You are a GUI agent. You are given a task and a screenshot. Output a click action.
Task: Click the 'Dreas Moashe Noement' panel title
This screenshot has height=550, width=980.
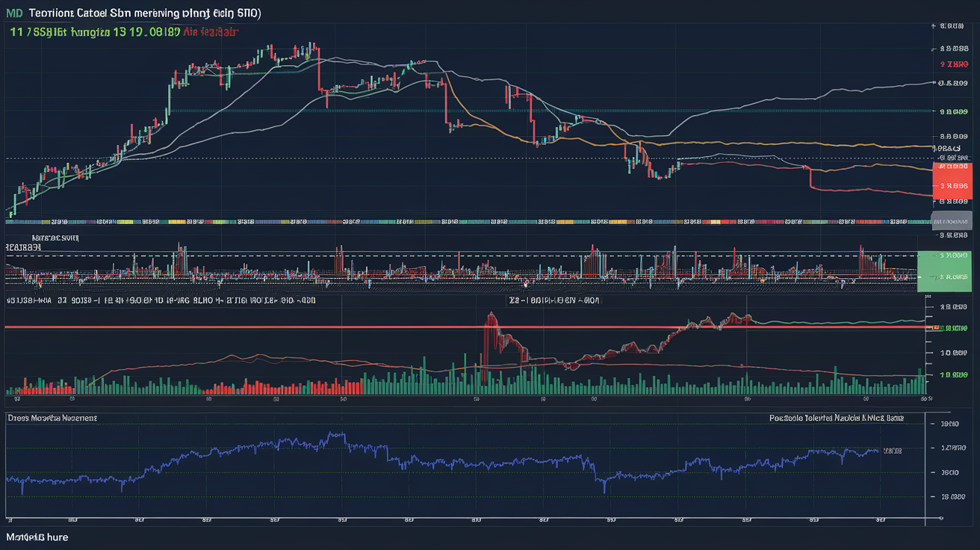[x=52, y=418]
